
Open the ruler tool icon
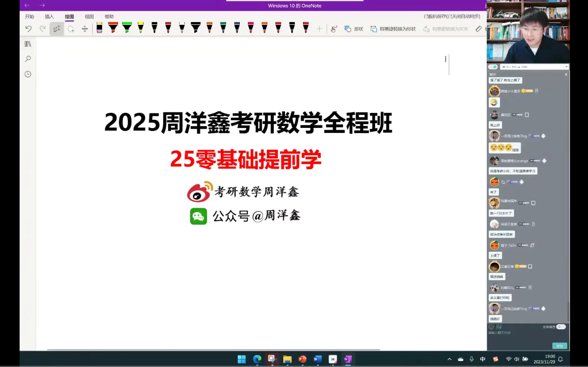click(478, 29)
